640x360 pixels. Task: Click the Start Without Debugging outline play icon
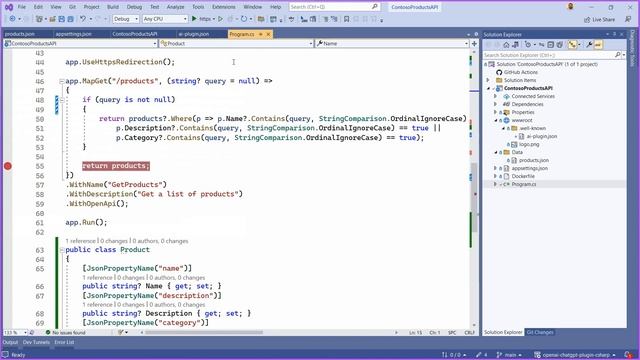tap(220, 19)
